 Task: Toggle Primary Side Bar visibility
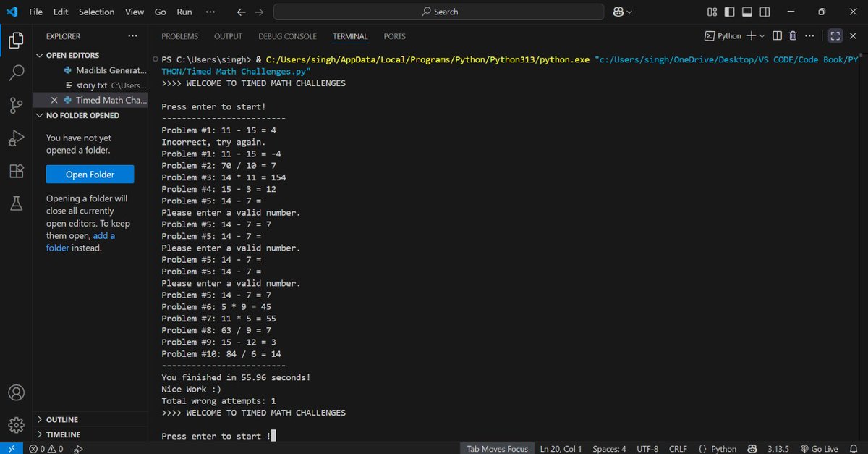point(731,12)
